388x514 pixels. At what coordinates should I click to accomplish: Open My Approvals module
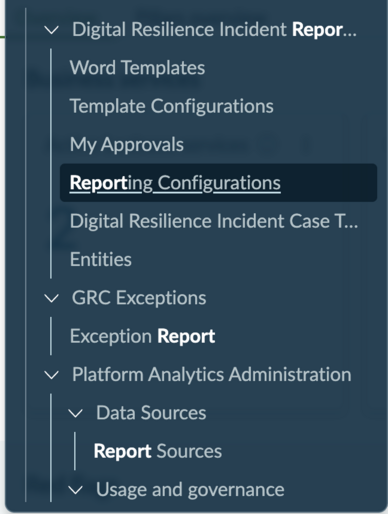click(x=127, y=145)
